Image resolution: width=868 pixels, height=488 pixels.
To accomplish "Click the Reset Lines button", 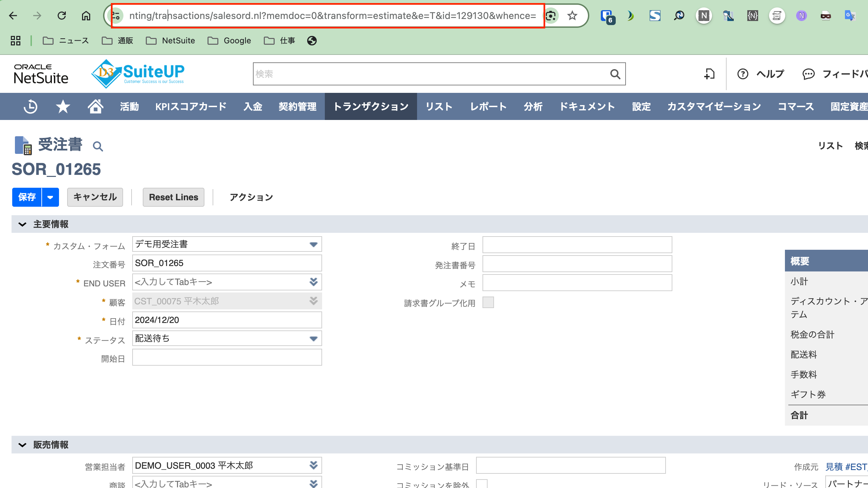I will (x=173, y=197).
